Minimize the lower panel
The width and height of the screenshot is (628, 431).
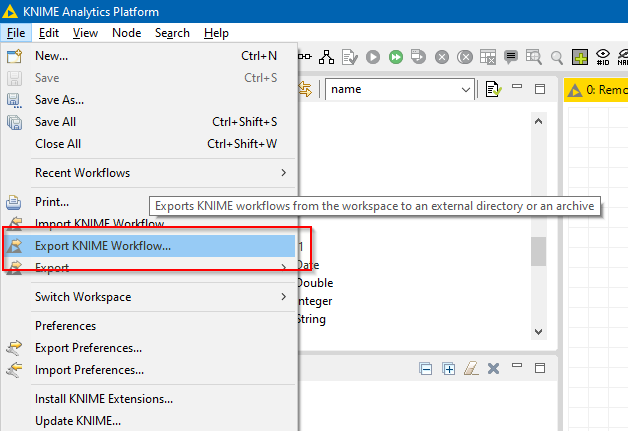pos(517,365)
